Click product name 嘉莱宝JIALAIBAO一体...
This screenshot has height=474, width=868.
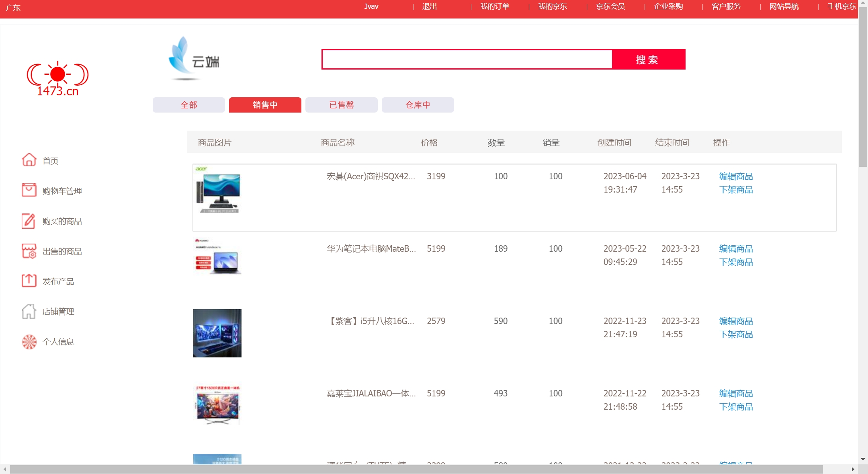371,394
